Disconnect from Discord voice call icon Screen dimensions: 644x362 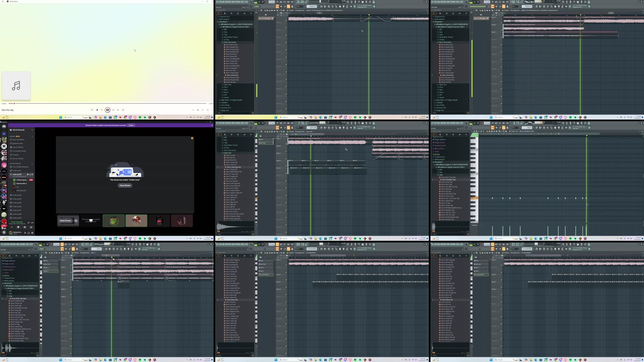click(x=33, y=223)
